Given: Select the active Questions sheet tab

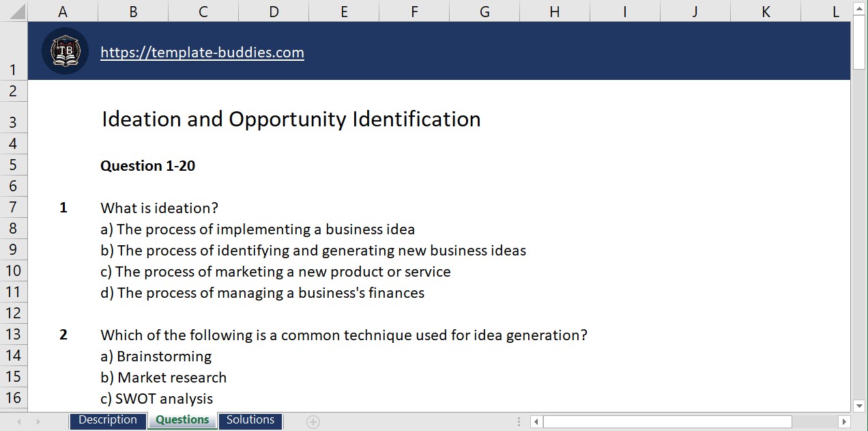Looking at the screenshot, I should point(182,421).
